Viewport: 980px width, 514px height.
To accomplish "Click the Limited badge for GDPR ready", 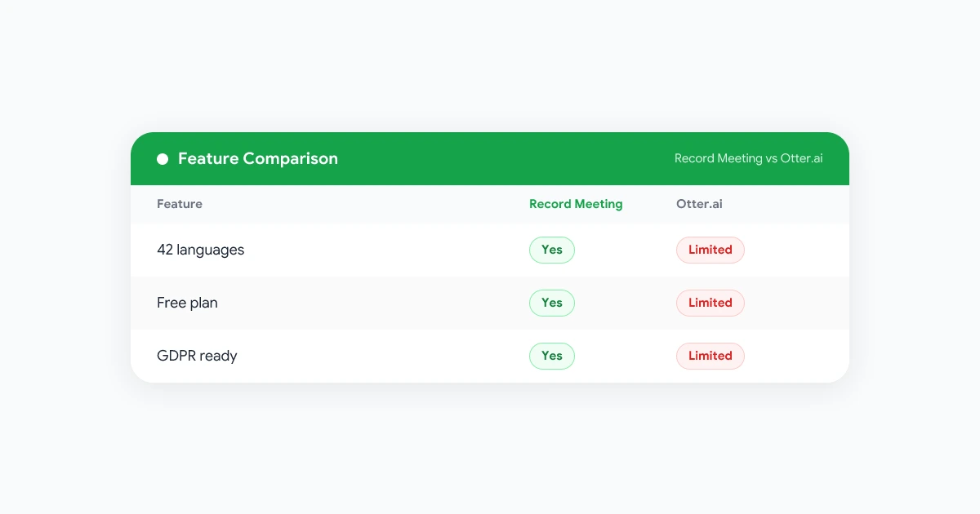I will pos(710,356).
